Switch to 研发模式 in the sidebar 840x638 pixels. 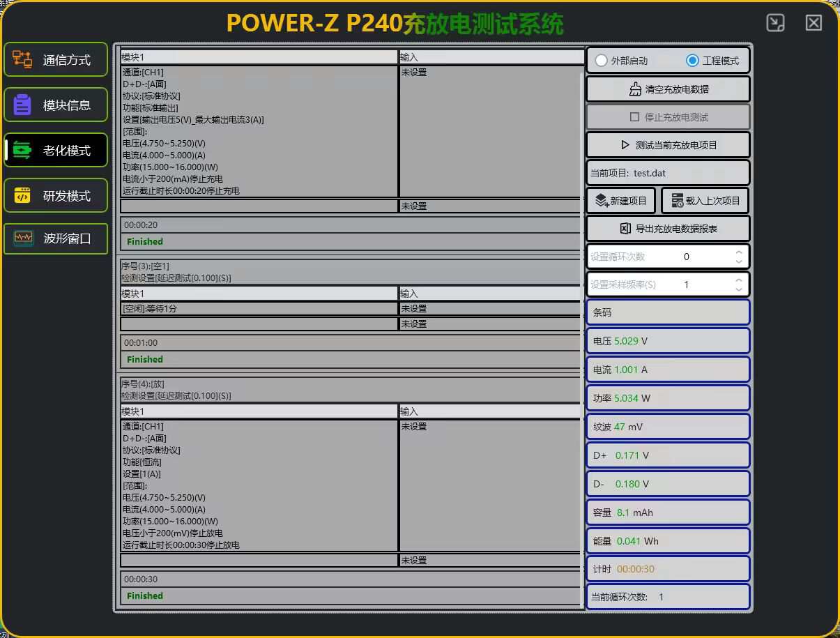[56, 196]
